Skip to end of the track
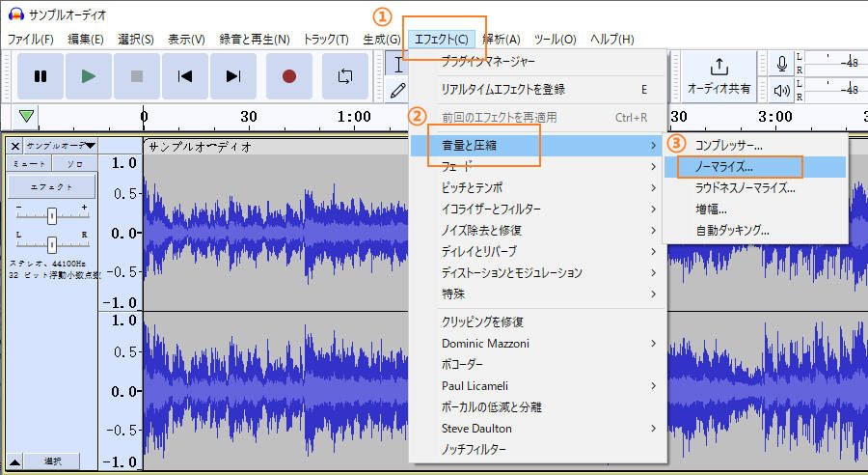868x475 pixels. click(x=233, y=76)
